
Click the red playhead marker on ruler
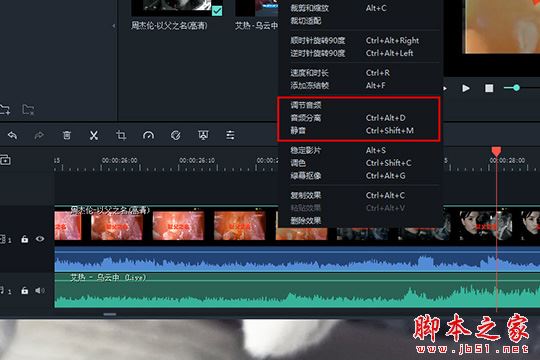pos(496,151)
